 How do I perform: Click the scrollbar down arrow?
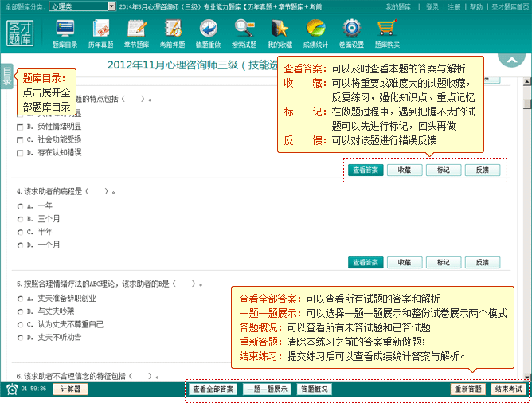[x=526, y=376]
